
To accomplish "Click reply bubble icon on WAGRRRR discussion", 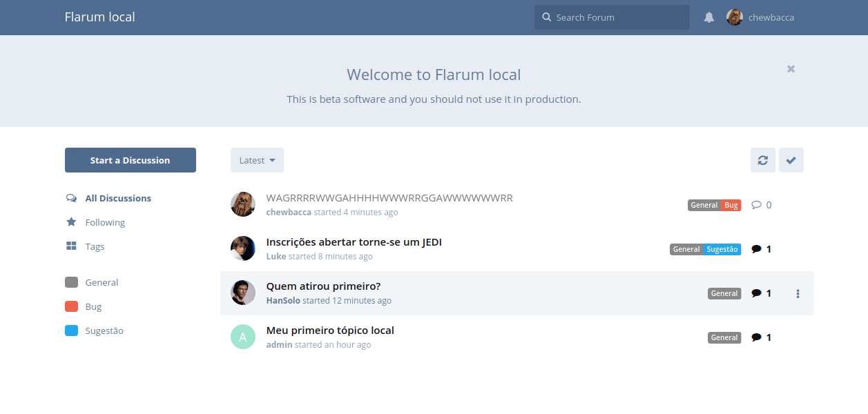I will 756,205.
